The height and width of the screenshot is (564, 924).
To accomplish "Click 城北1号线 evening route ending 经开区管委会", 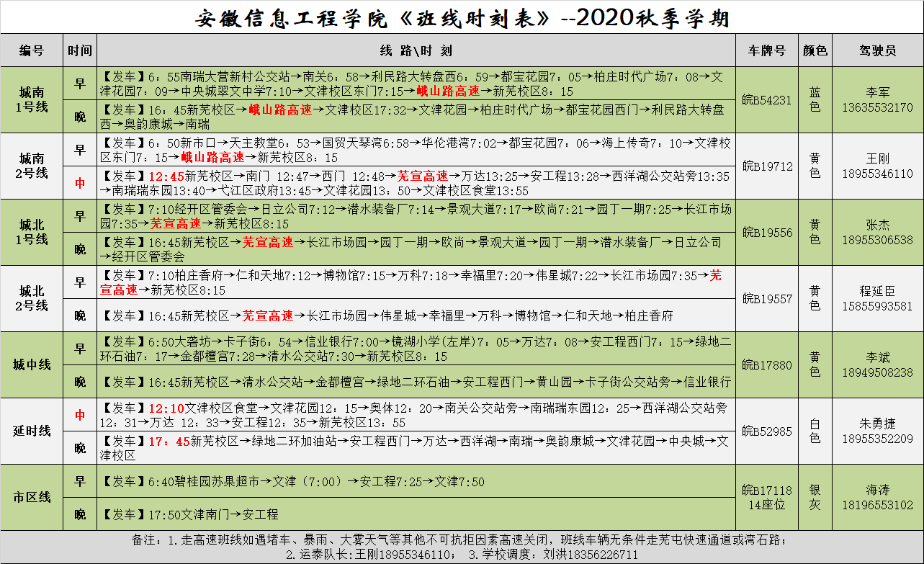I will click(416, 249).
